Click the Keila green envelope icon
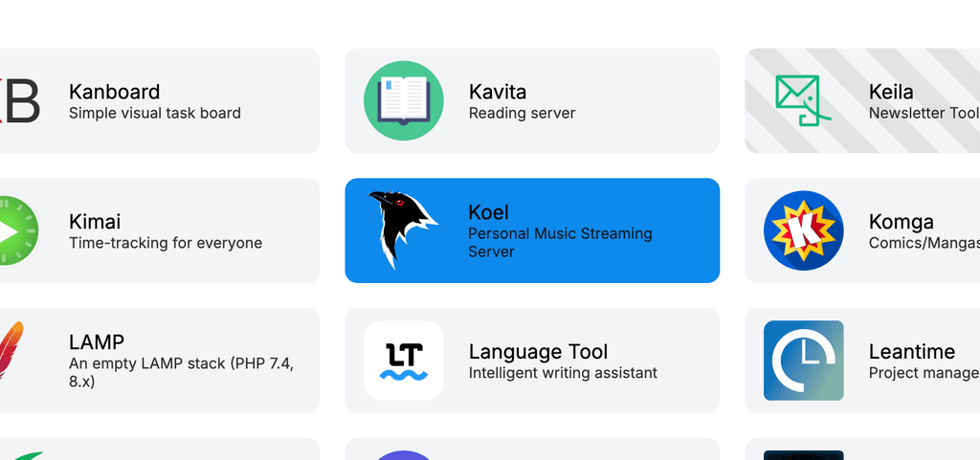 (x=802, y=100)
